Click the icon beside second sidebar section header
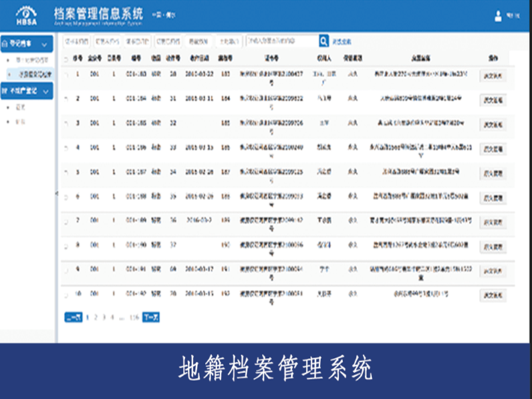 (x=5, y=89)
